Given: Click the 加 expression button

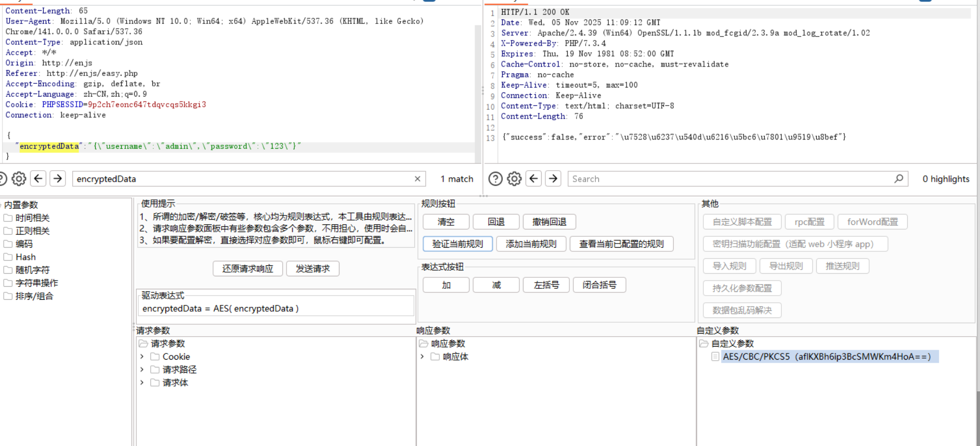Looking at the screenshot, I should pyautogui.click(x=446, y=285).
